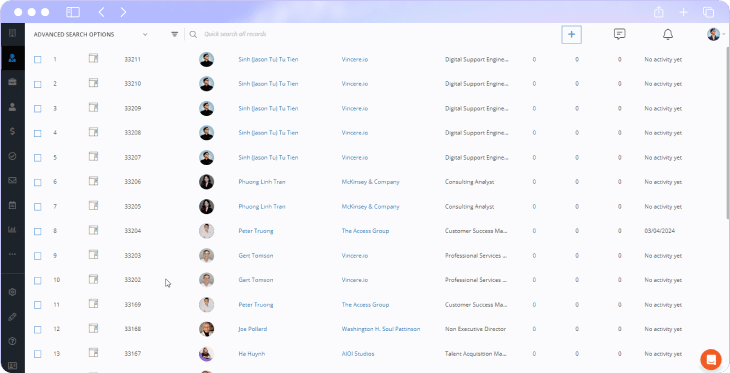730x373 pixels.
Task: Open Washington H. Soul Pattinson company link
Action: (381, 329)
